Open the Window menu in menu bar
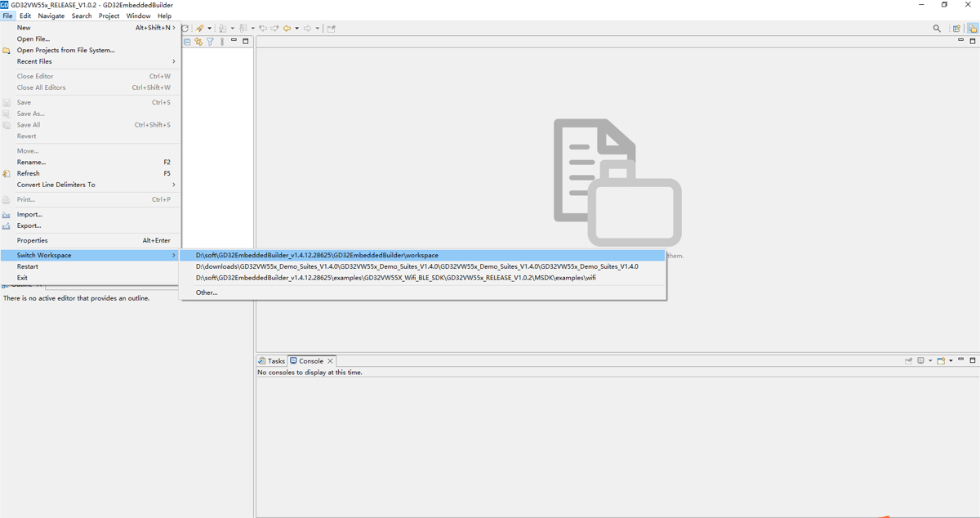 [x=138, y=16]
